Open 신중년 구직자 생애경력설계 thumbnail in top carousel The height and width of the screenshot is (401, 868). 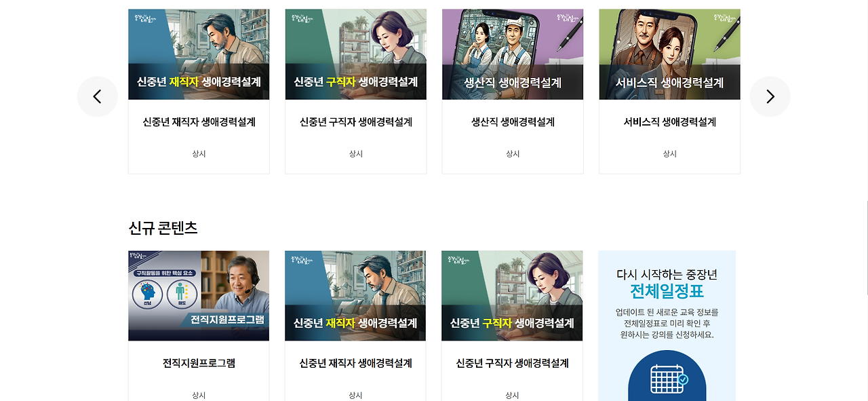pos(355,54)
